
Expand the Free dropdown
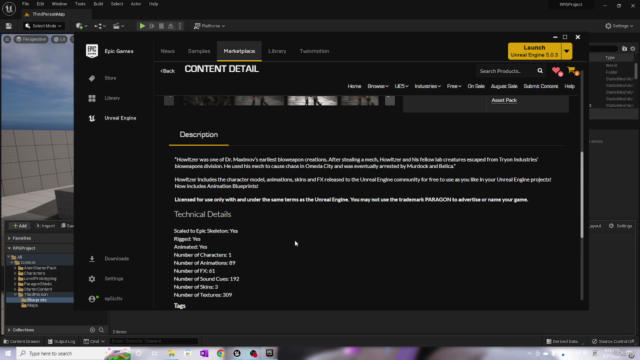tap(454, 86)
